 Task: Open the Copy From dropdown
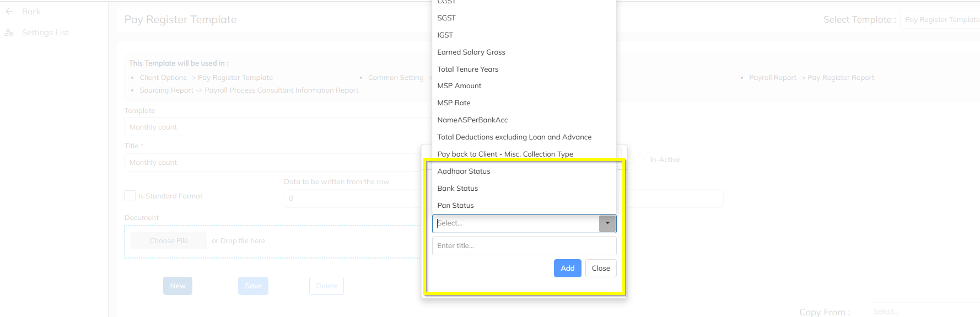click(923, 311)
